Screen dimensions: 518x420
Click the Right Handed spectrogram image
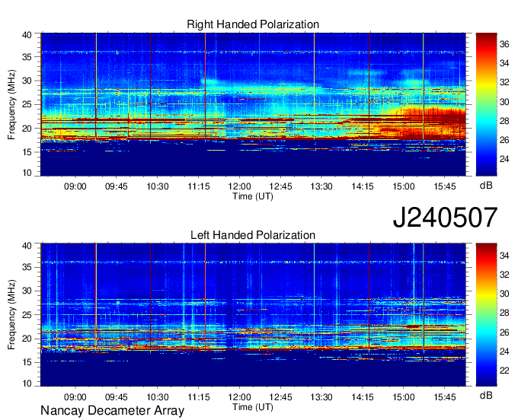[253, 104]
